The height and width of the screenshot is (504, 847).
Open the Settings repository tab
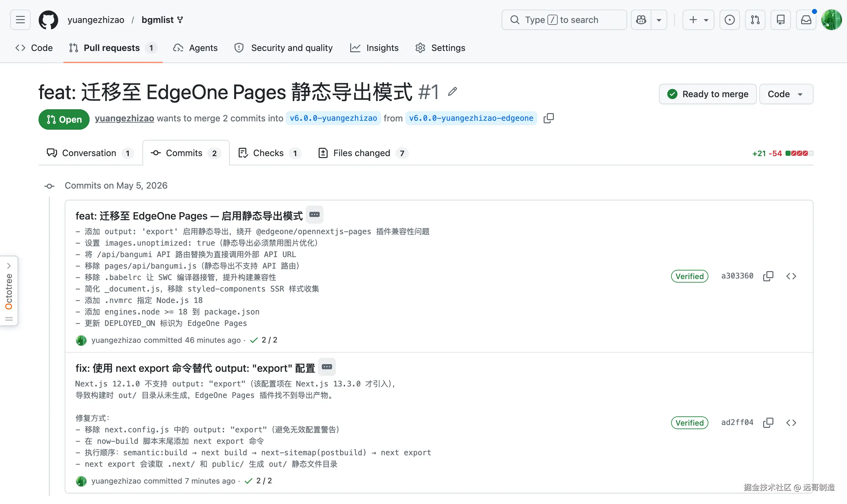pyautogui.click(x=440, y=48)
